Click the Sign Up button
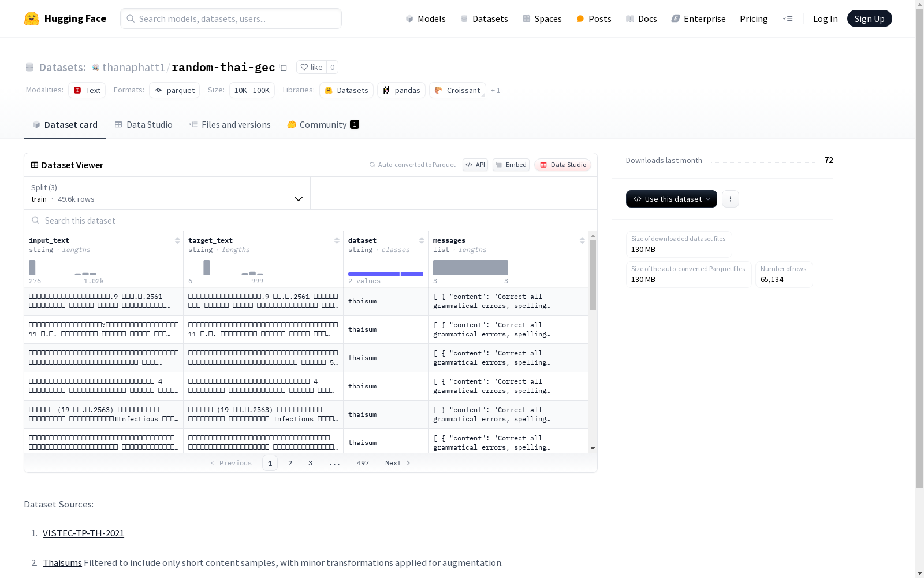 point(870,18)
